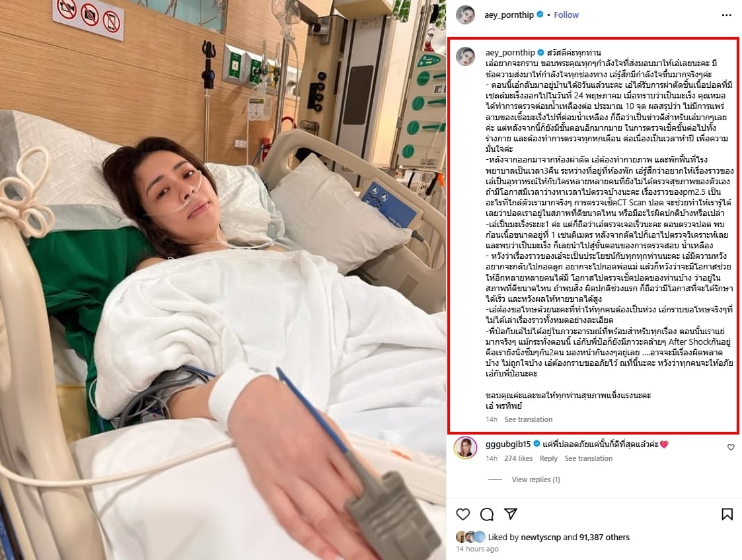
Task: Follow the aey_pornthip account
Action: click(x=566, y=15)
